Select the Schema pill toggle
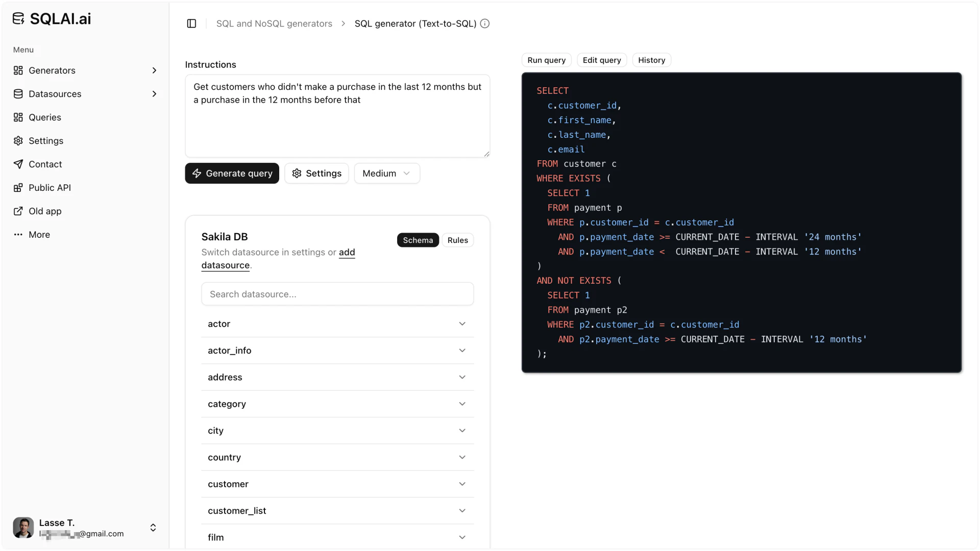980x551 pixels. click(x=418, y=240)
